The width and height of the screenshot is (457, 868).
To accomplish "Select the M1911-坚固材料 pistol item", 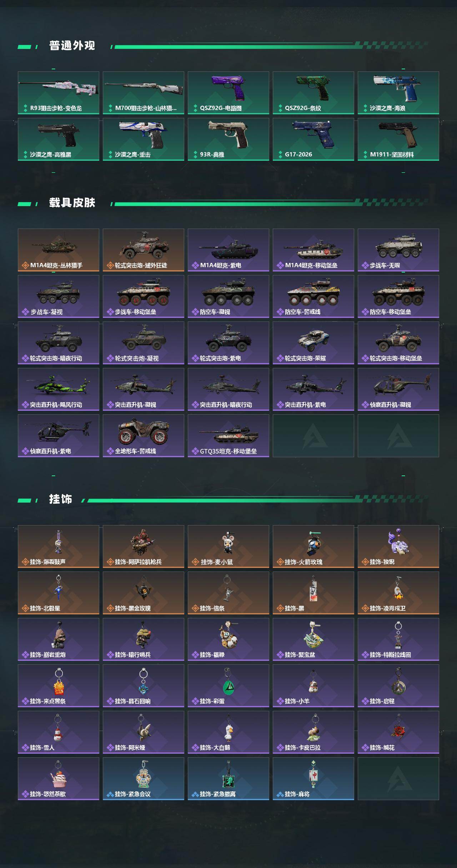I will (398, 139).
